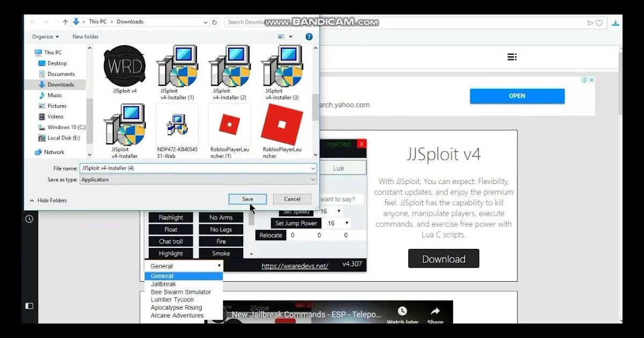
Task: Open the view options dropdown arrow
Action: click(291, 36)
